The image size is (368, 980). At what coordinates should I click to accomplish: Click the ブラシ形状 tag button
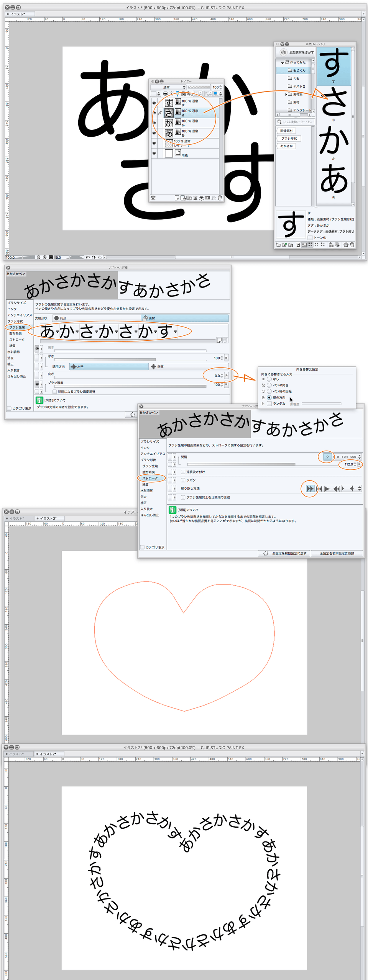point(289,139)
